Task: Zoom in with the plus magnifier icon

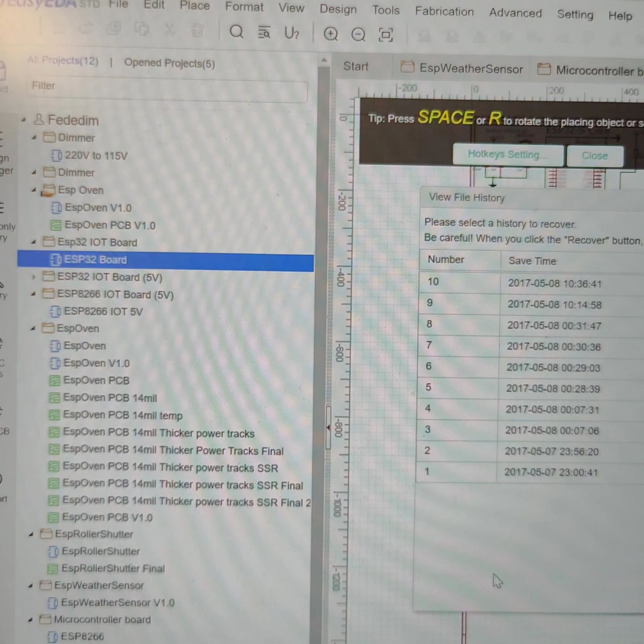Action: point(330,34)
